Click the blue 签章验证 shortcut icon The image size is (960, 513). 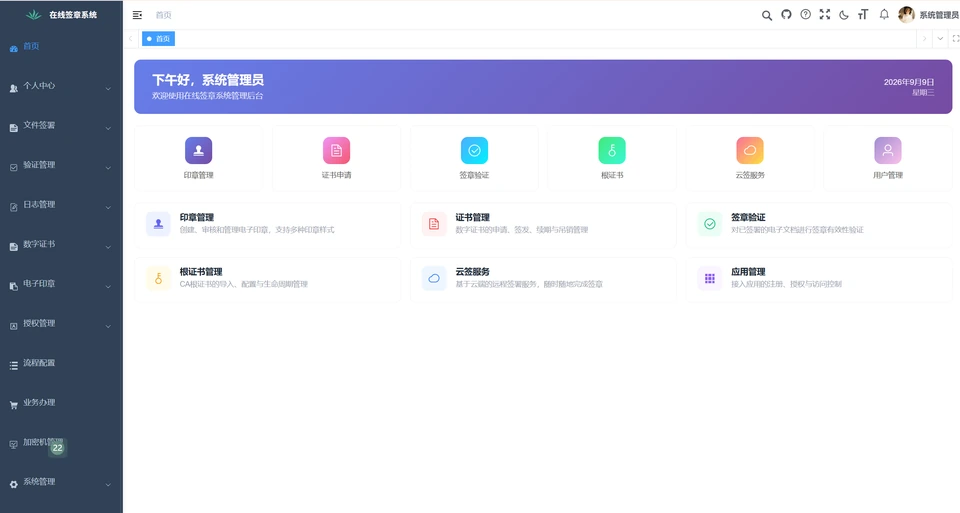point(474,151)
